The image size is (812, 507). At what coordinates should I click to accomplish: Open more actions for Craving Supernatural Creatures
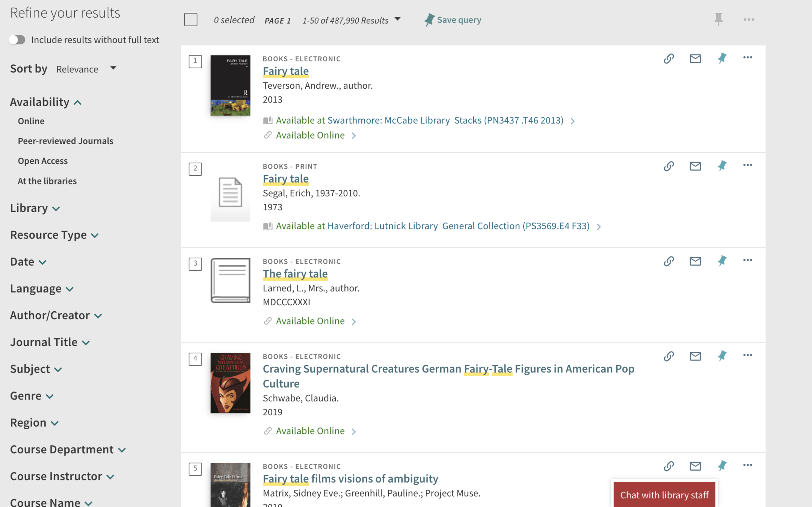tap(747, 355)
